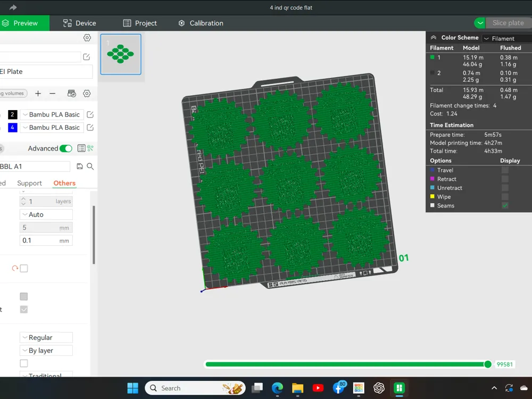The height and width of the screenshot is (399, 532).
Task: Open Bambu Studio green taskbar icon
Action: coord(400,388)
